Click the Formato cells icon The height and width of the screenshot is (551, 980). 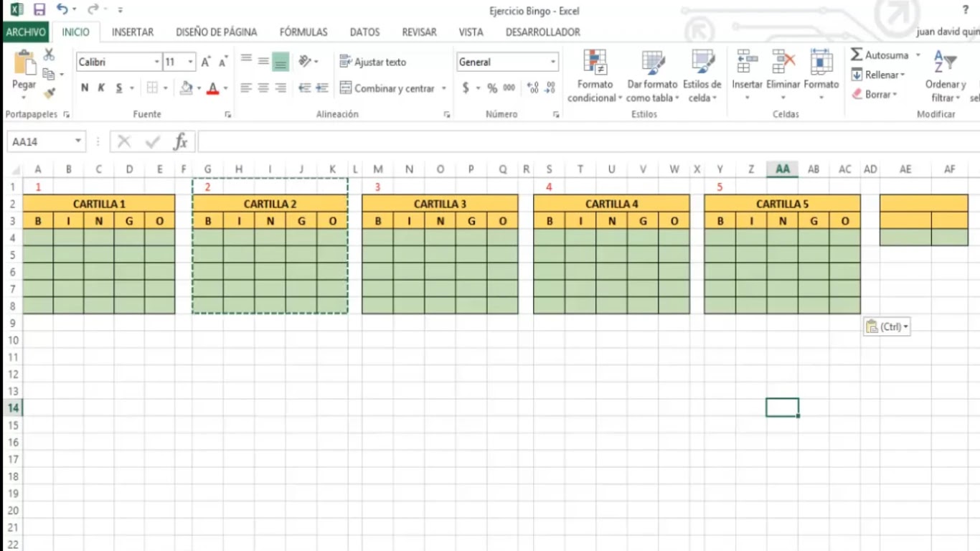pyautogui.click(x=821, y=62)
